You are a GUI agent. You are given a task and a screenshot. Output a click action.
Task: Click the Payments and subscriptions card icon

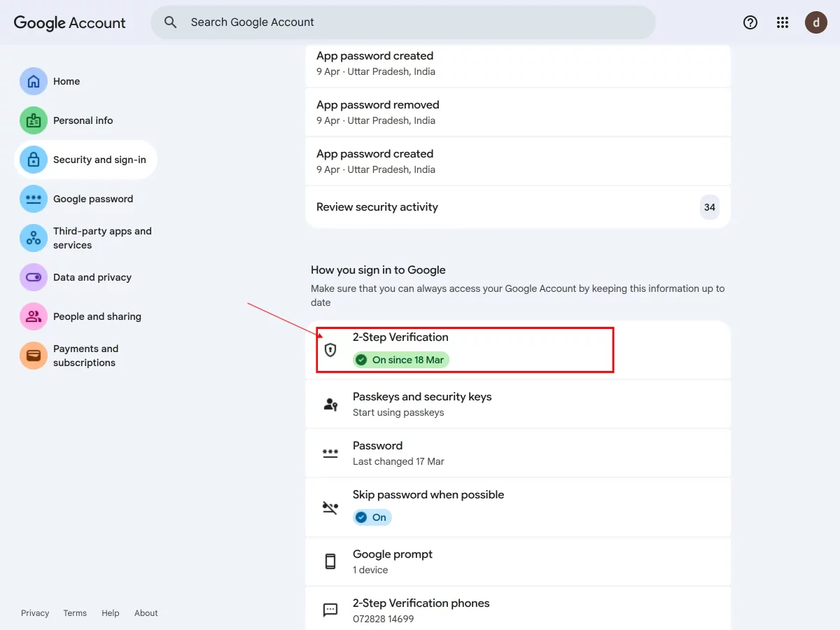pos(34,356)
